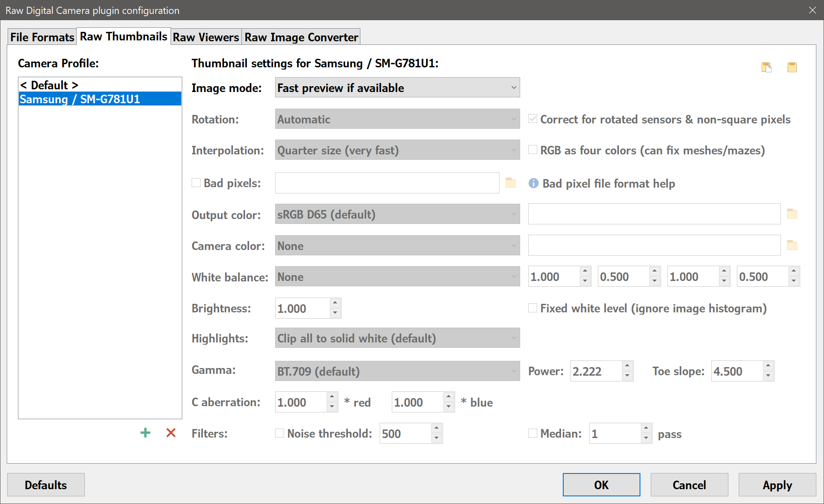Open the Image mode dropdown
Image resolution: width=824 pixels, height=504 pixels.
[x=398, y=88]
